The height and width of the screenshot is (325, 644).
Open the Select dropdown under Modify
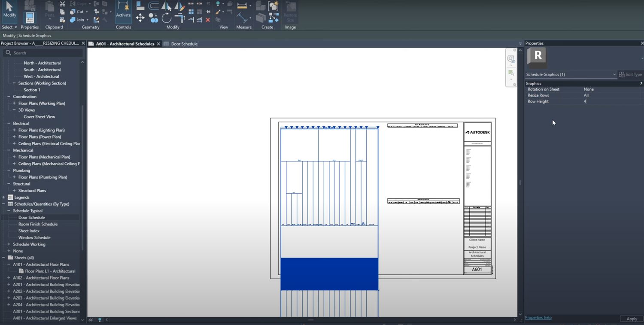click(x=10, y=27)
